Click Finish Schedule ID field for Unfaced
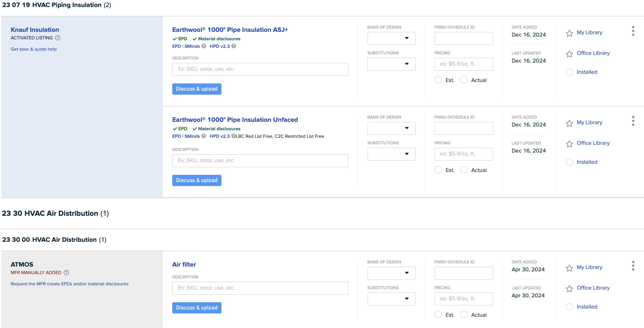The image size is (644, 328). pyautogui.click(x=464, y=128)
